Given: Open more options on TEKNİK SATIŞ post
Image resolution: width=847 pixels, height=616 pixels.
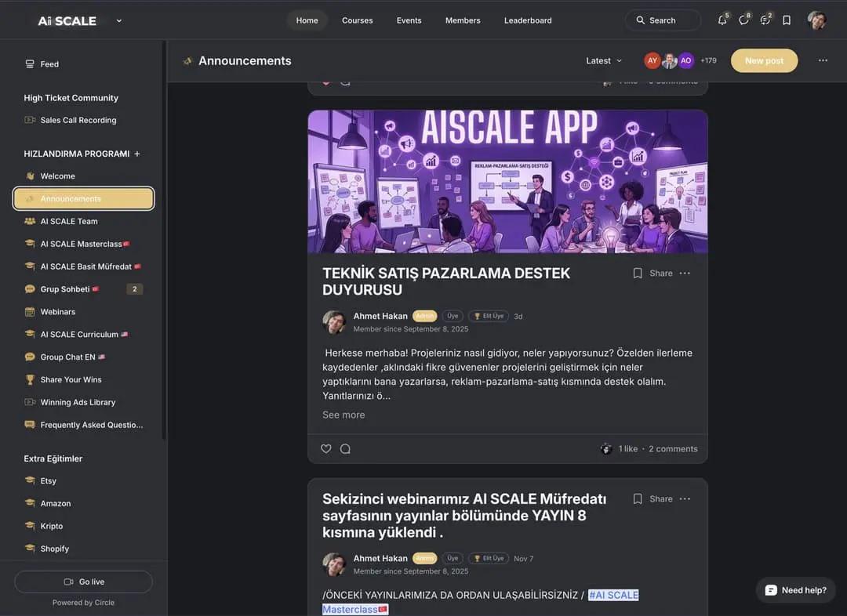Looking at the screenshot, I should coord(685,274).
